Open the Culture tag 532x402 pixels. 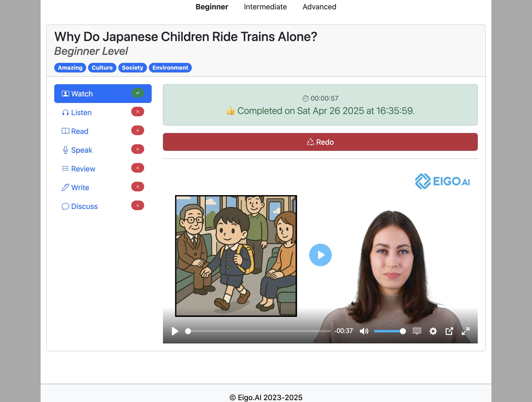pos(102,68)
